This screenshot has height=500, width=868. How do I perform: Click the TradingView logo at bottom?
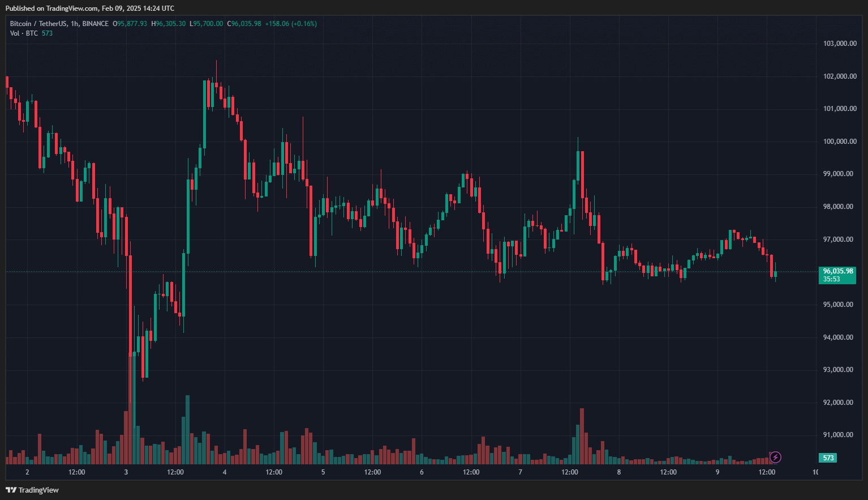(32, 490)
